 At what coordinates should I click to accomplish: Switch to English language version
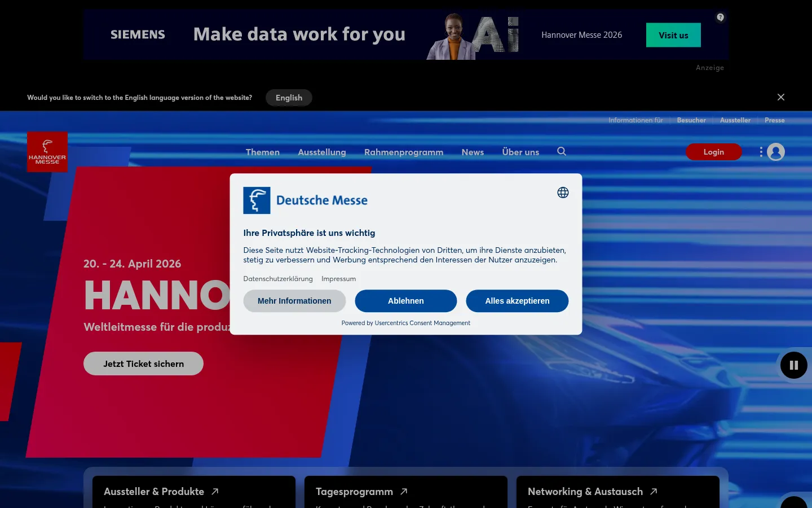[x=289, y=98]
